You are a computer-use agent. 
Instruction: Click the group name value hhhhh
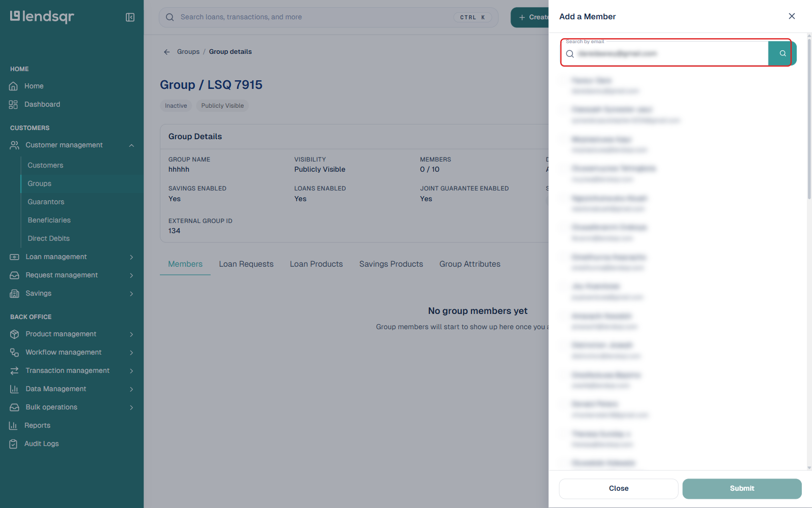179,170
